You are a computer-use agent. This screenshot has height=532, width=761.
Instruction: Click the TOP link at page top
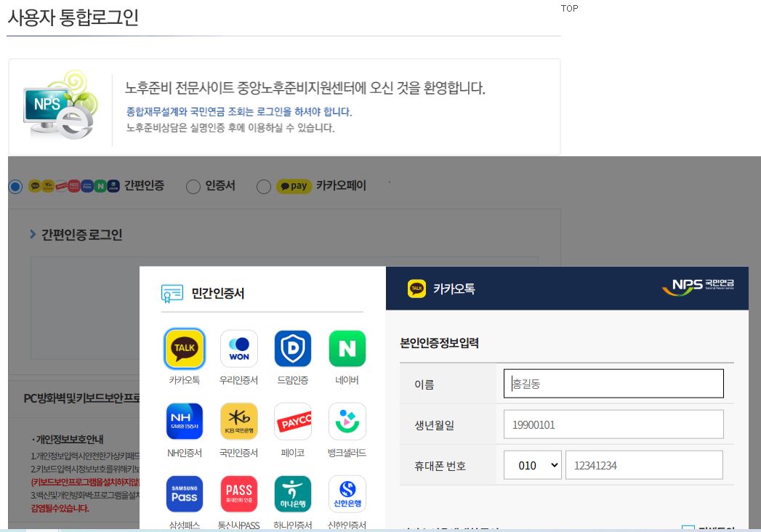569,8
